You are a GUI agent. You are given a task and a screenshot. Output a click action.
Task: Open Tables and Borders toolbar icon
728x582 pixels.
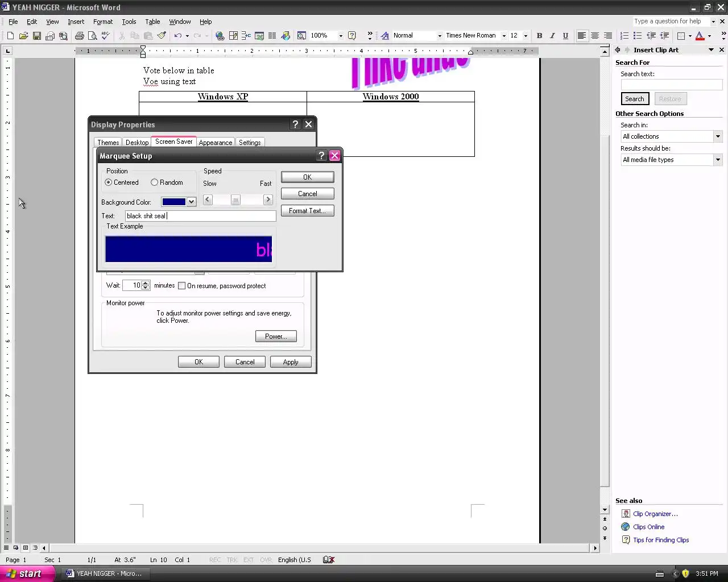pyautogui.click(x=233, y=35)
